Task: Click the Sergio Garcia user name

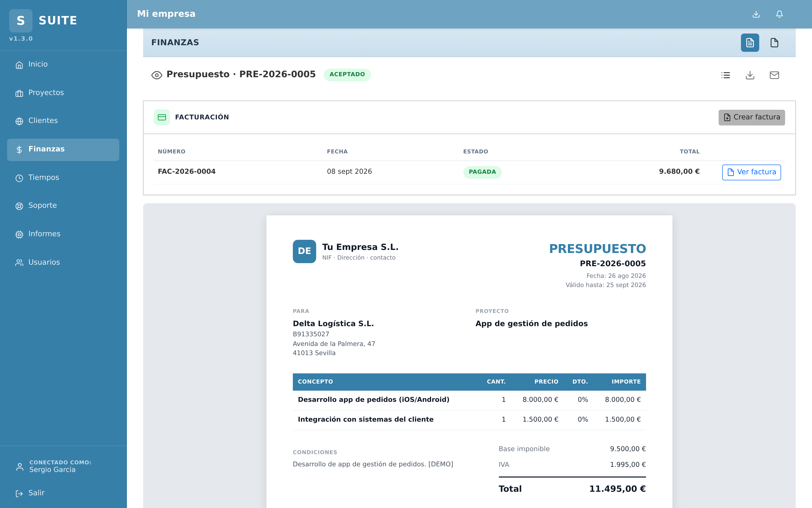Action: click(x=52, y=470)
